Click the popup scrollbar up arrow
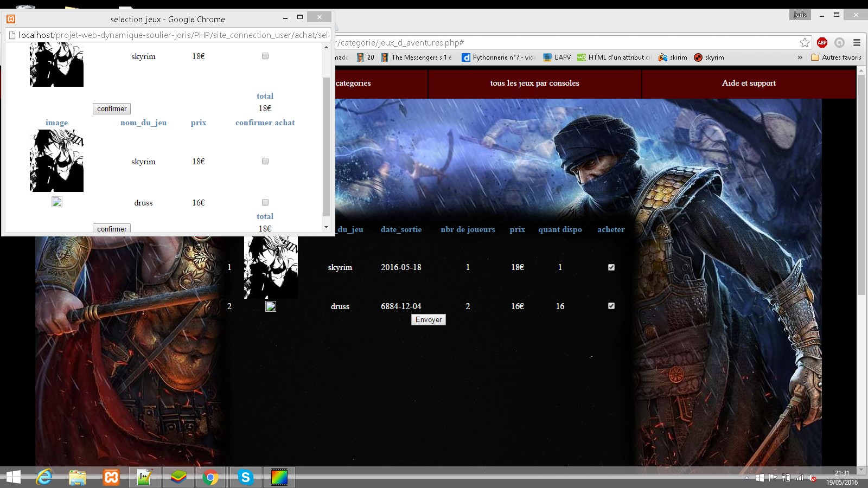Screen dimensions: 868x488 326,47
